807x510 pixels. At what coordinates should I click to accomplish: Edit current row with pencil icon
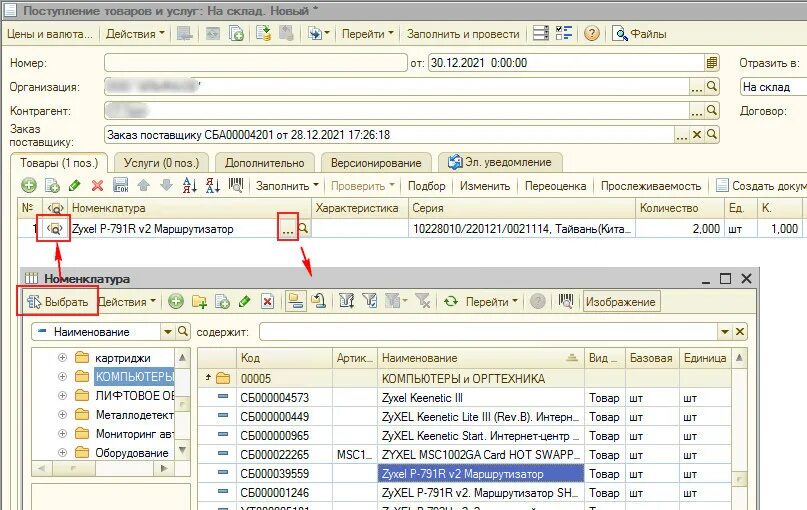point(75,186)
